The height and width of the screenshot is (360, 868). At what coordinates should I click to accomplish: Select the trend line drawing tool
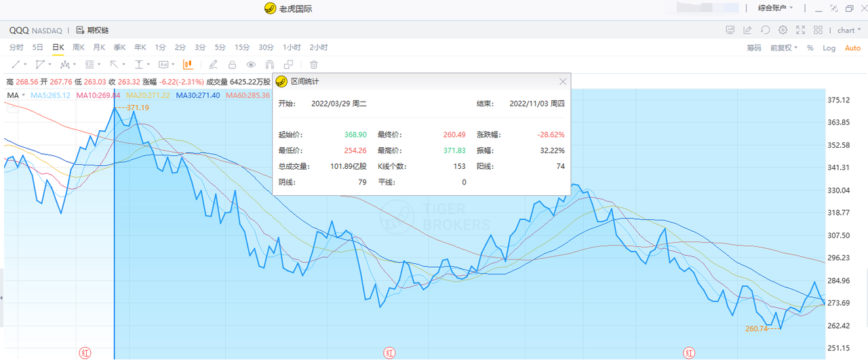tap(15, 64)
